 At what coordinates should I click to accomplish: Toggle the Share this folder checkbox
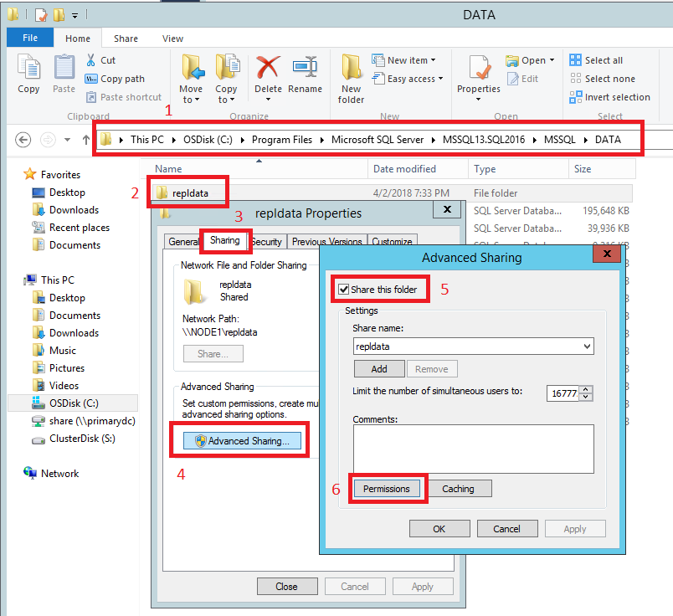[x=344, y=290]
